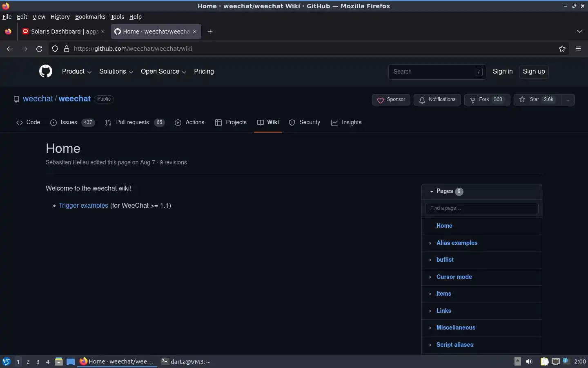Click the GitHub search field

point(437,72)
